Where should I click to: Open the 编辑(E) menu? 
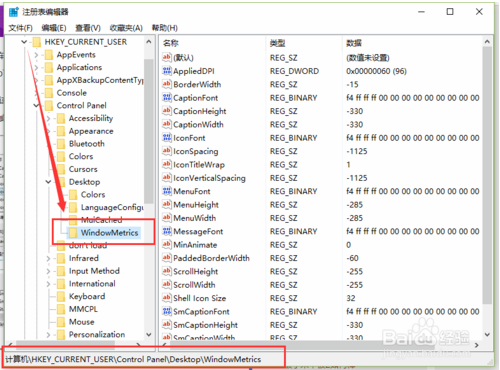(x=54, y=28)
